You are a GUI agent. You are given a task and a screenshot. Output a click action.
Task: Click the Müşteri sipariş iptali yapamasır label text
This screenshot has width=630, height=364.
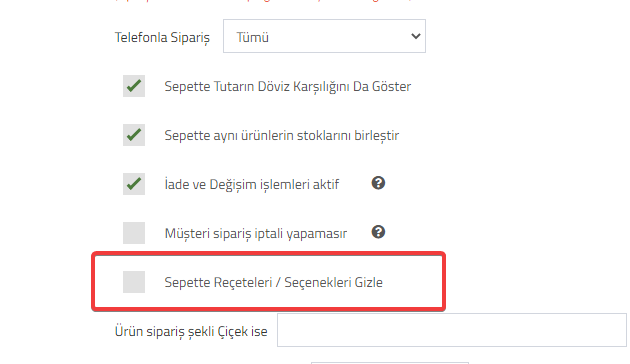(x=256, y=233)
